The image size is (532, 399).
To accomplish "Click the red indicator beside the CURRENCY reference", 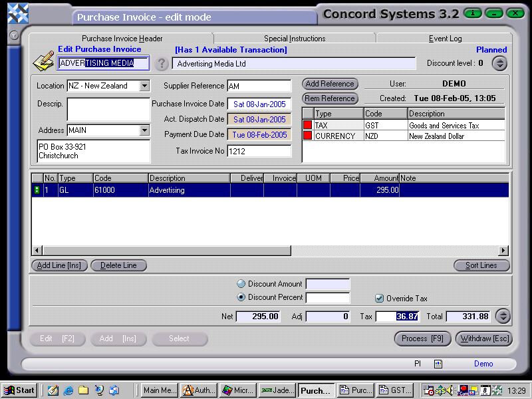I will coord(307,134).
